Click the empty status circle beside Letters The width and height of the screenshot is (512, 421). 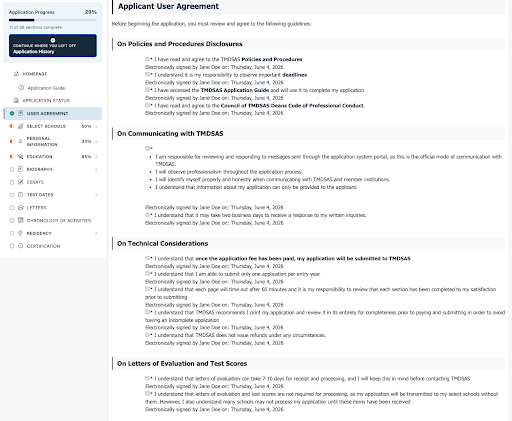point(12,208)
